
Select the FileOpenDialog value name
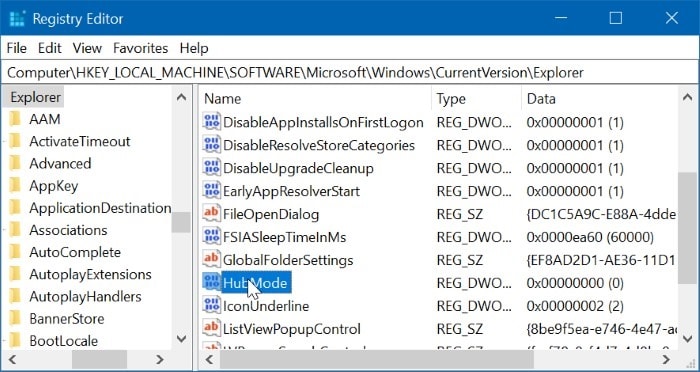(271, 214)
